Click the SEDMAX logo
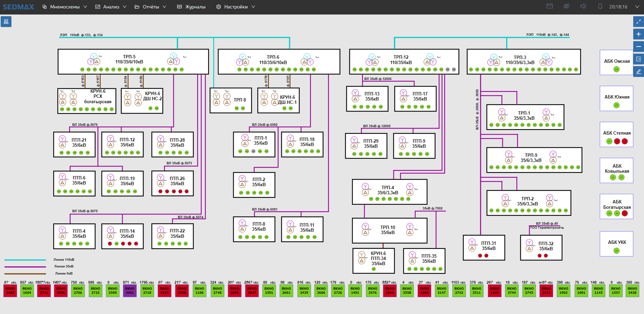Viewport: 644px width, 314px height. pos(18,7)
